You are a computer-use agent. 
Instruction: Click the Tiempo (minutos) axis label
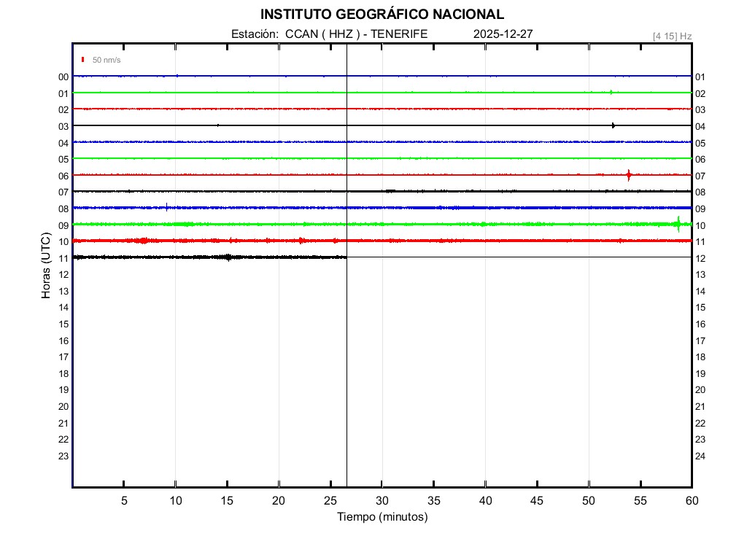coord(382,517)
